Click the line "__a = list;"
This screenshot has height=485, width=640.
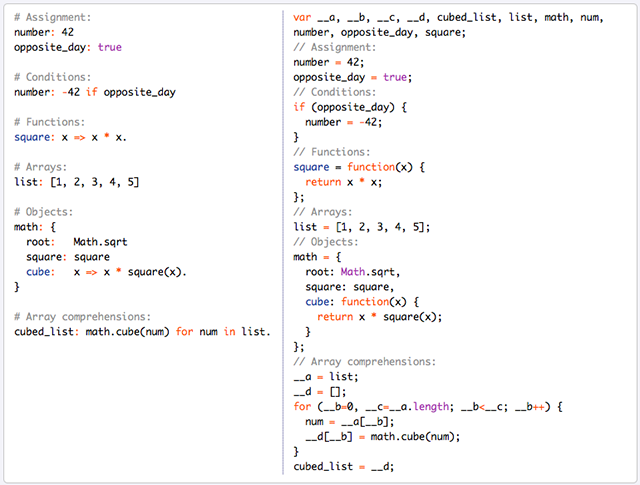point(326,377)
